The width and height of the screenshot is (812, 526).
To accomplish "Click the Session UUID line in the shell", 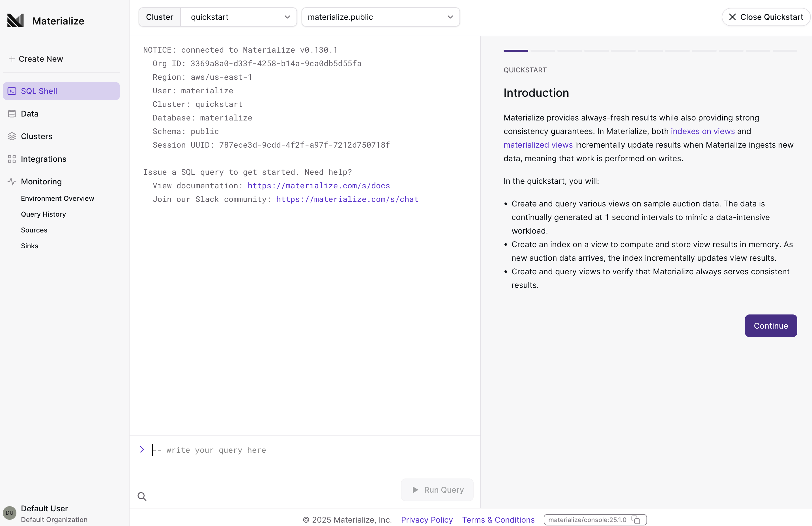I will 271,145.
